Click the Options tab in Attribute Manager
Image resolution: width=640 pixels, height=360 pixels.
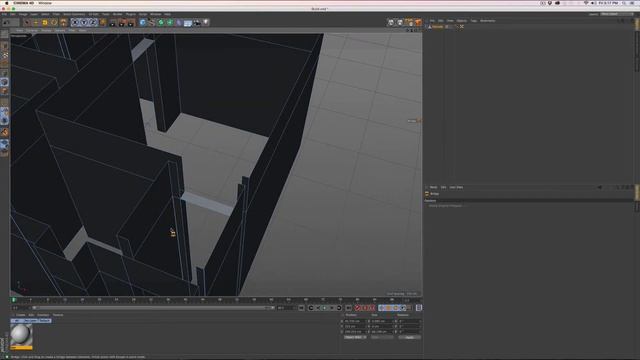click(430, 200)
